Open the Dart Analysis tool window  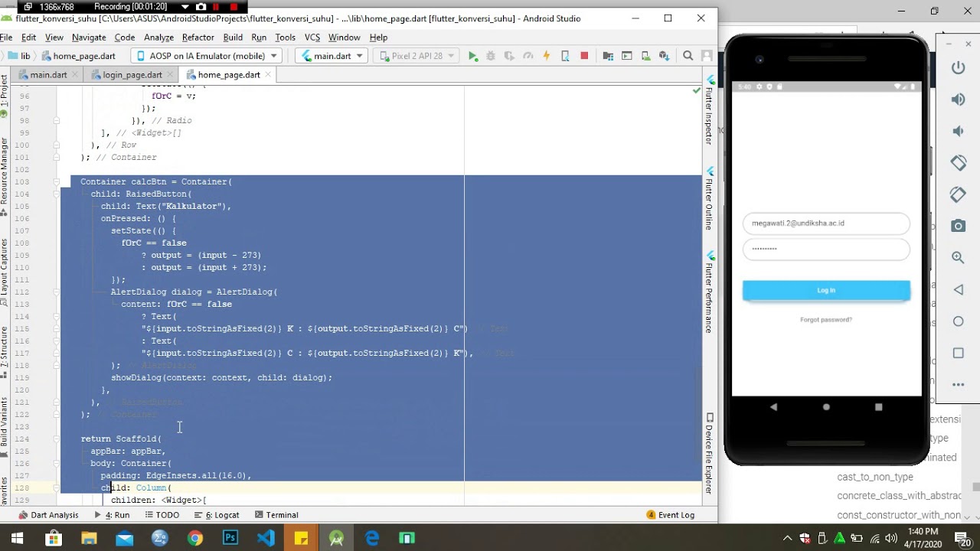(49, 515)
